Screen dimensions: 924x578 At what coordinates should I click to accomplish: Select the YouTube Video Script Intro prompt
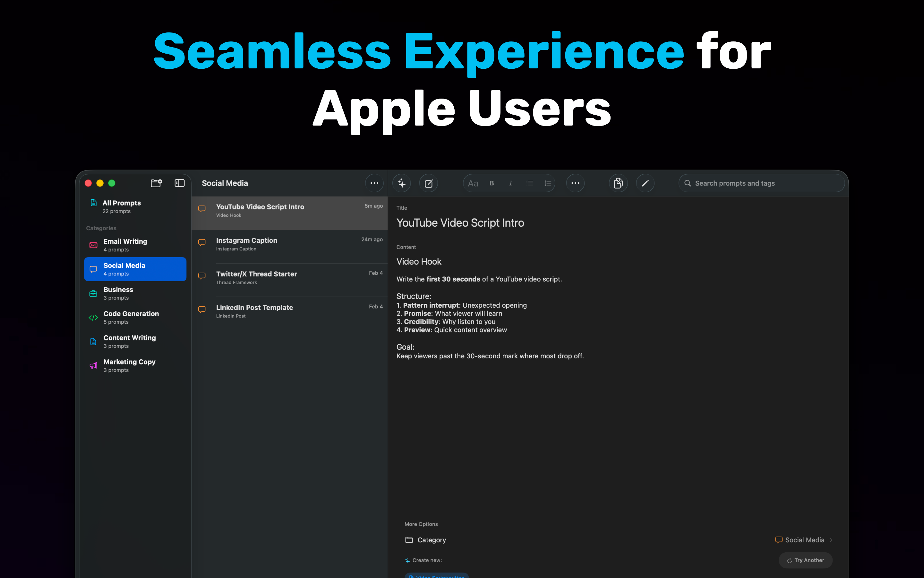pos(289,213)
